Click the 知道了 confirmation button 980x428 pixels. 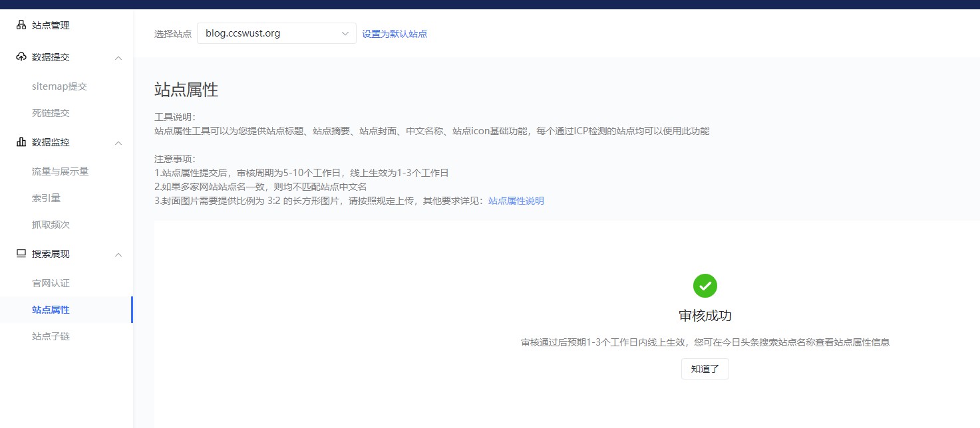tap(705, 369)
